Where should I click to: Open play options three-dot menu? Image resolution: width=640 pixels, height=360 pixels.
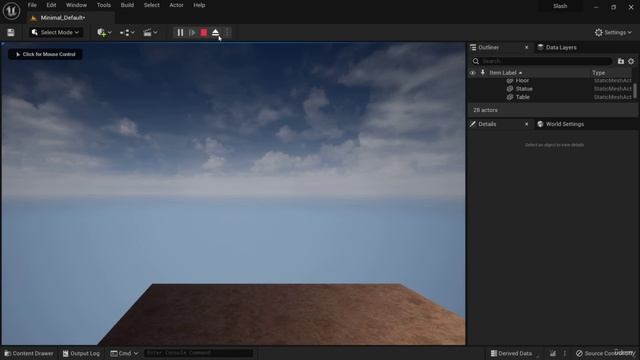click(227, 33)
